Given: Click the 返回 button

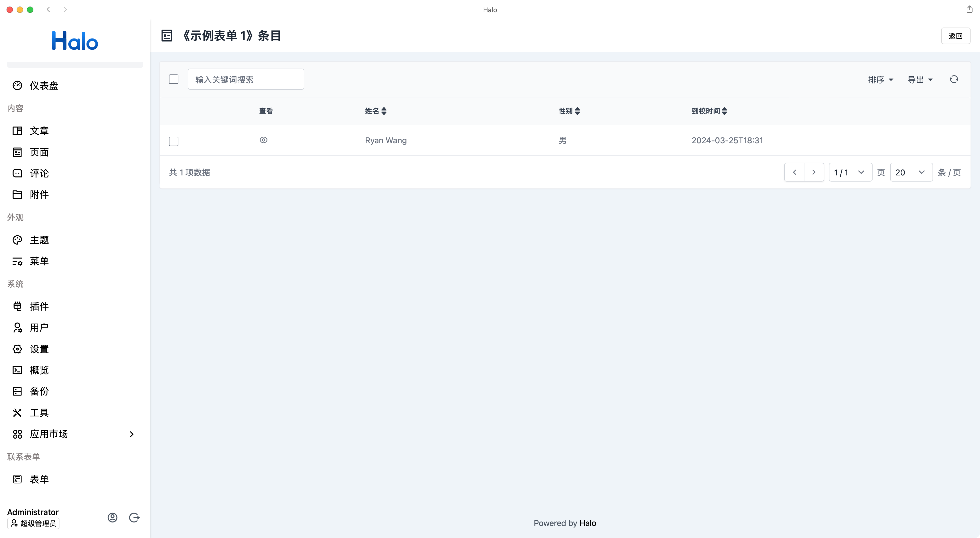Looking at the screenshot, I should click(x=955, y=36).
